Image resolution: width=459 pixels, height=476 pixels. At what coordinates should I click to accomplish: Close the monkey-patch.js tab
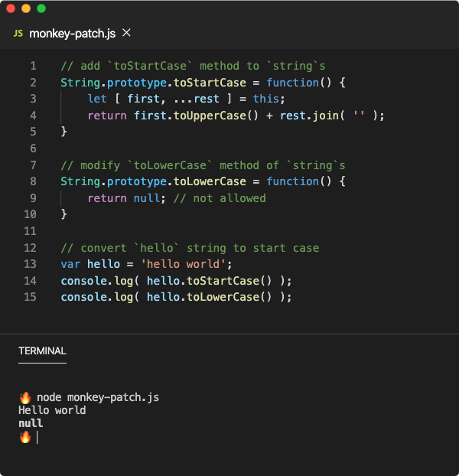click(126, 33)
